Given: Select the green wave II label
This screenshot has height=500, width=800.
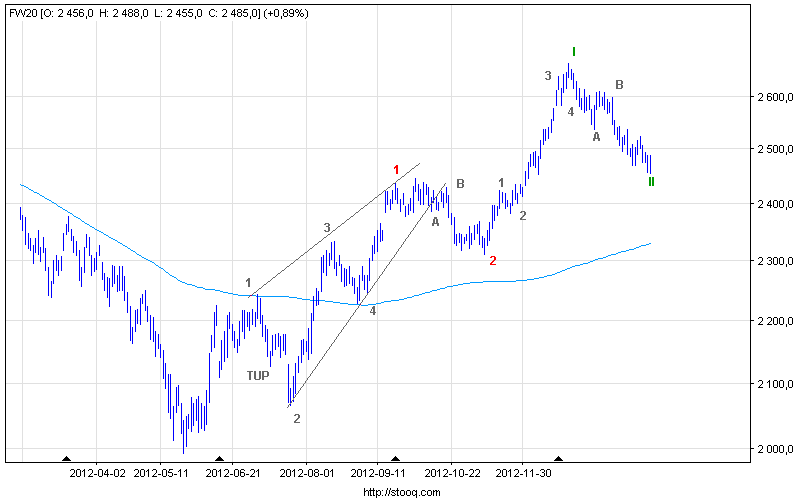Looking at the screenshot, I should click(x=651, y=182).
